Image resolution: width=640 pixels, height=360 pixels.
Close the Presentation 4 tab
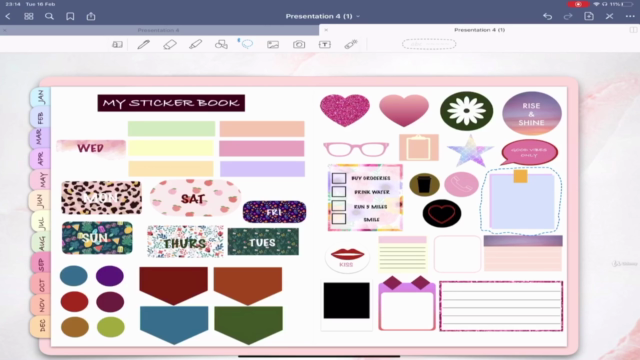(5, 30)
